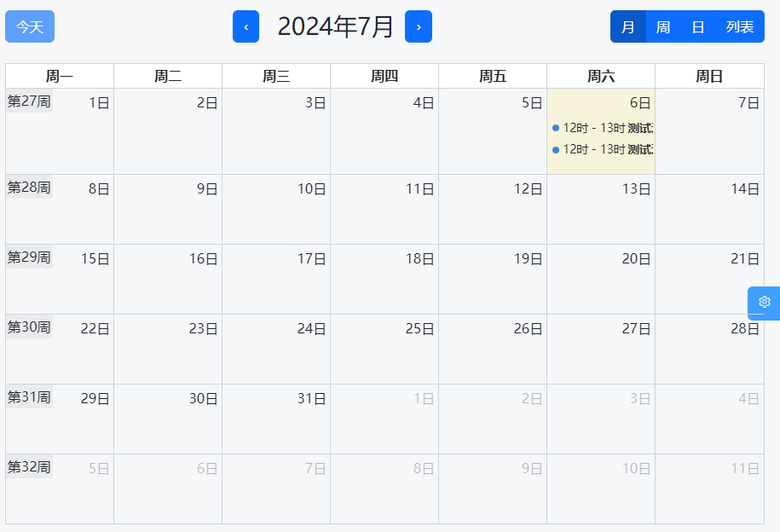Switch to 日 view tab
The image size is (780, 532).
pyautogui.click(x=698, y=26)
